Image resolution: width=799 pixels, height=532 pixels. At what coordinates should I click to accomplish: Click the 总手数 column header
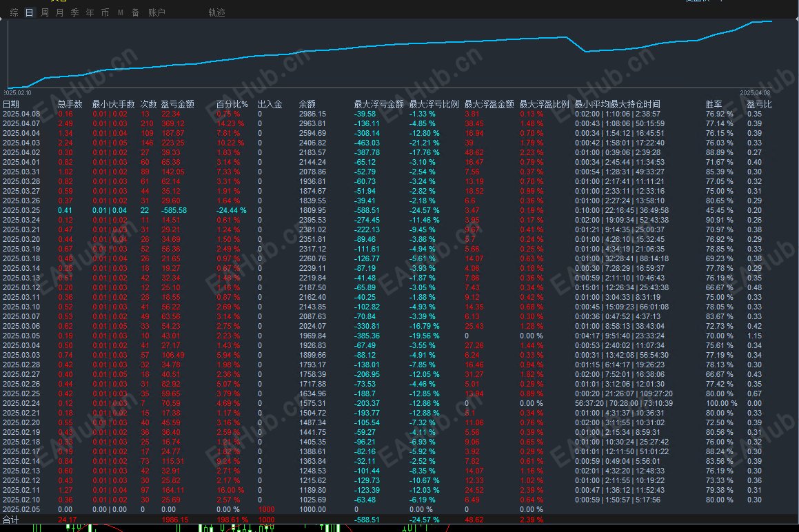click(70, 104)
